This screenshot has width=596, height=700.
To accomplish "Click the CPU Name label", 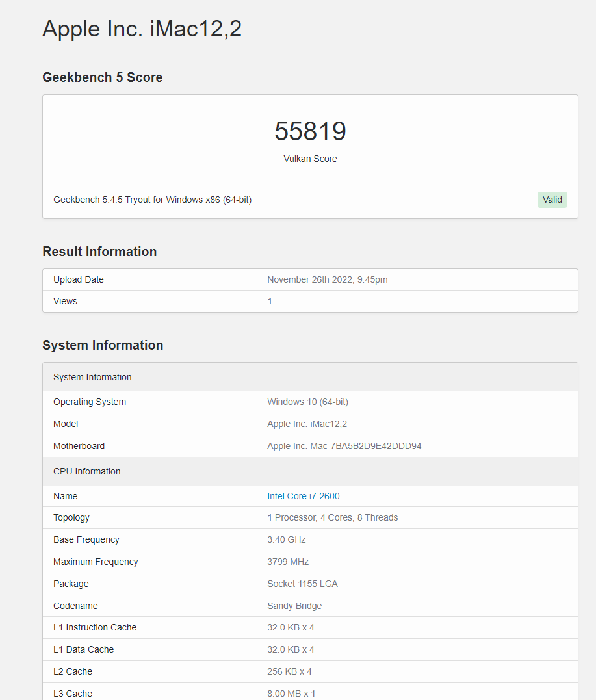I will (65, 496).
